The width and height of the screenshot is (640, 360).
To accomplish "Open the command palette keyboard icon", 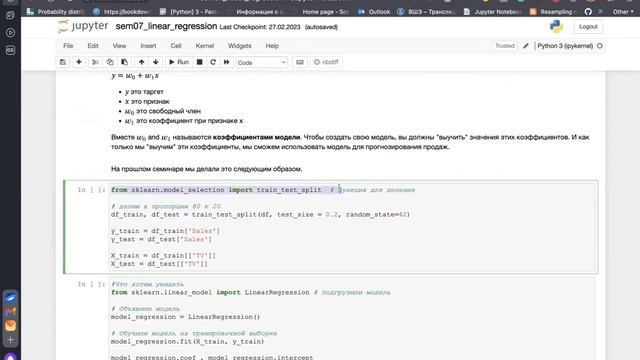I will point(300,62).
